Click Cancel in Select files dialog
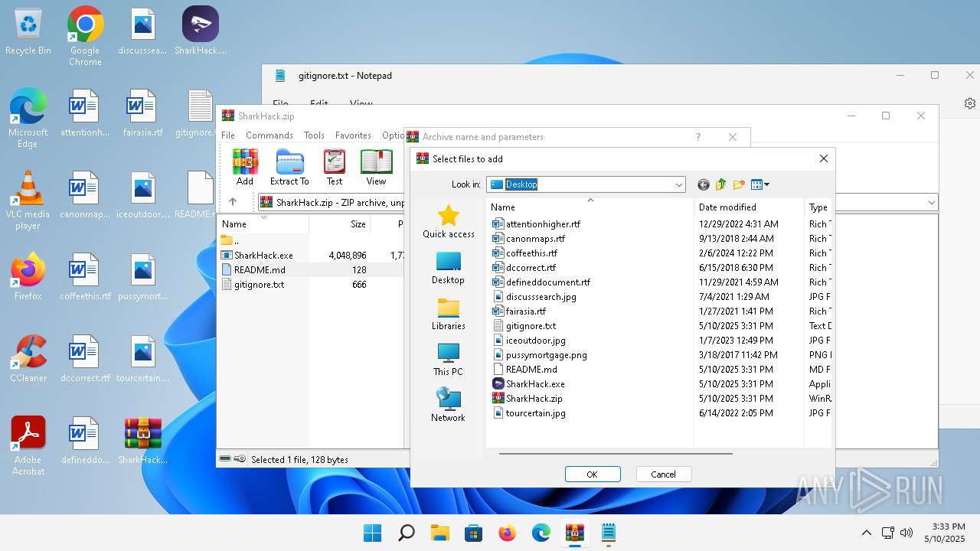The image size is (980, 551). point(664,474)
